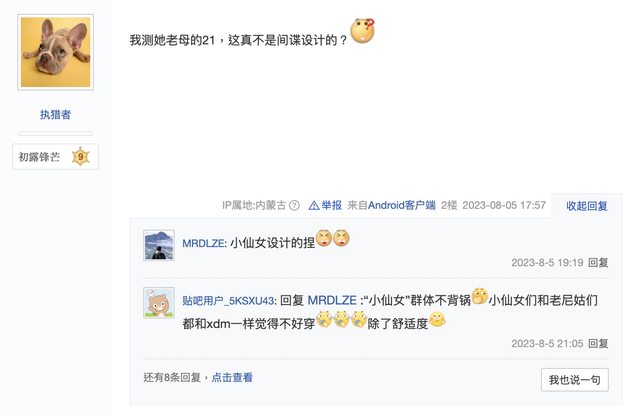The image size is (640, 415).
Task: Reply to MRDLZE's 19:19 comment
Action: [x=598, y=262]
